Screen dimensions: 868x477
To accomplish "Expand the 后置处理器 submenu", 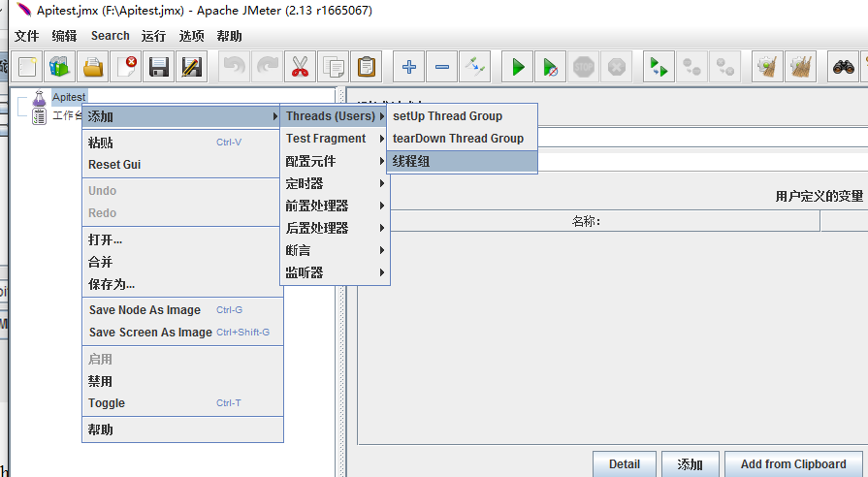I will click(x=335, y=228).
